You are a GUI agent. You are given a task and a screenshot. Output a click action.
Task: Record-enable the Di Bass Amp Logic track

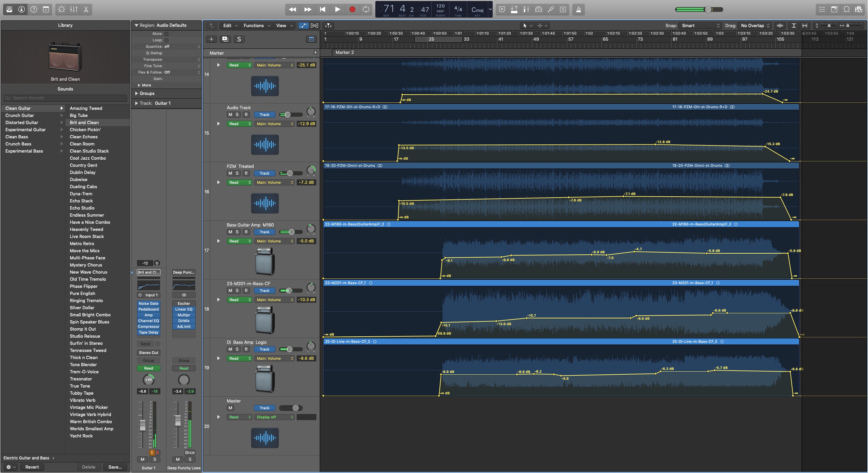pos(246,349)
